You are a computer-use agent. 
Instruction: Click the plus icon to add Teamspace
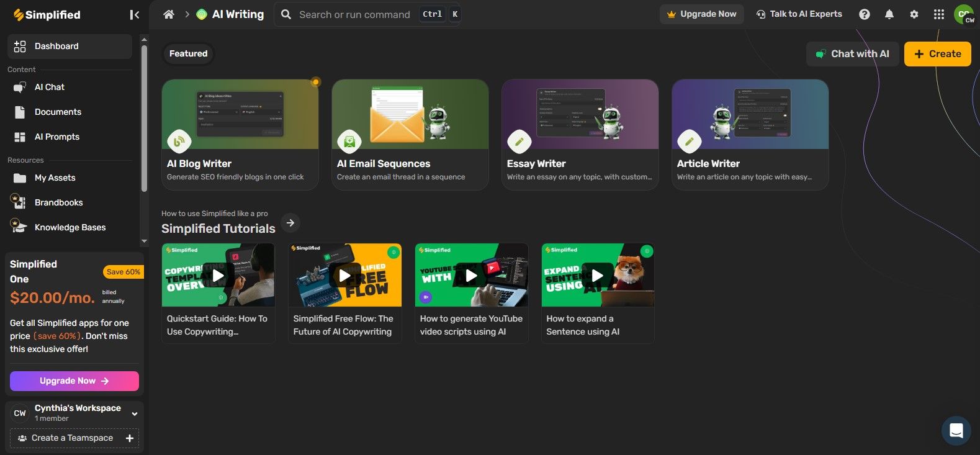(130, 438)
